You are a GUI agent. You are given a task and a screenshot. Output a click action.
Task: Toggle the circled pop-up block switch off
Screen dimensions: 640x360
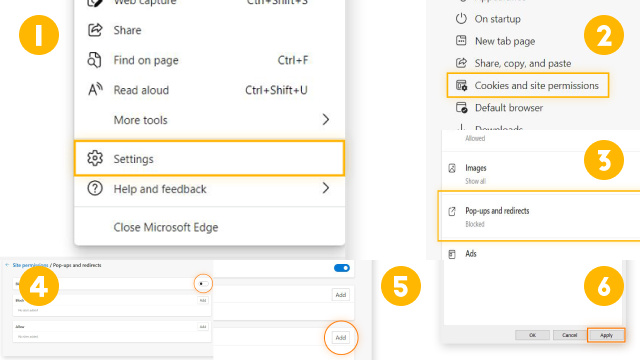point(203,284)
